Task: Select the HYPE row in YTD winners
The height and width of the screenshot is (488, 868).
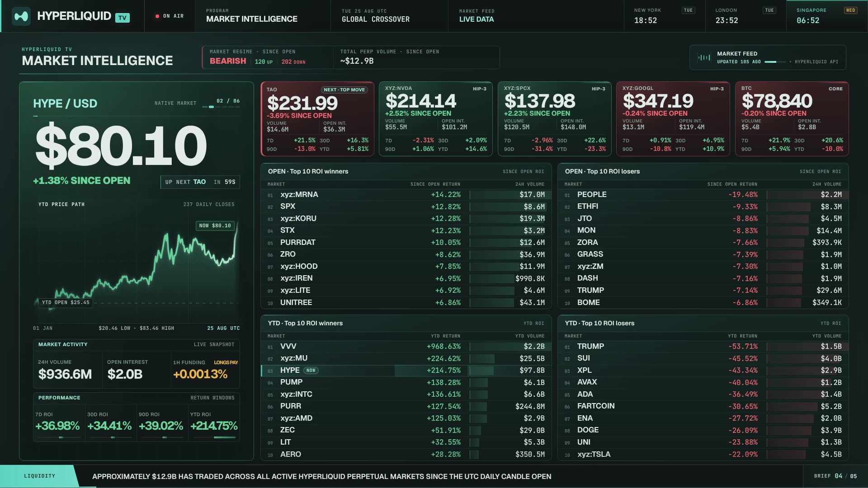Action: (406, 371)
